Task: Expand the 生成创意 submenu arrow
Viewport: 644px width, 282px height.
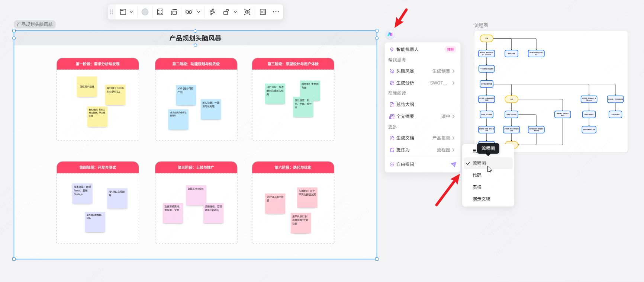Action: pos(454,71)
